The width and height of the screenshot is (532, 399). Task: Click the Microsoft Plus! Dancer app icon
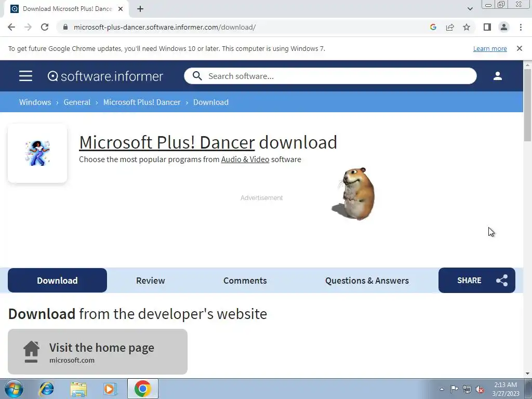tap(37, 153)
